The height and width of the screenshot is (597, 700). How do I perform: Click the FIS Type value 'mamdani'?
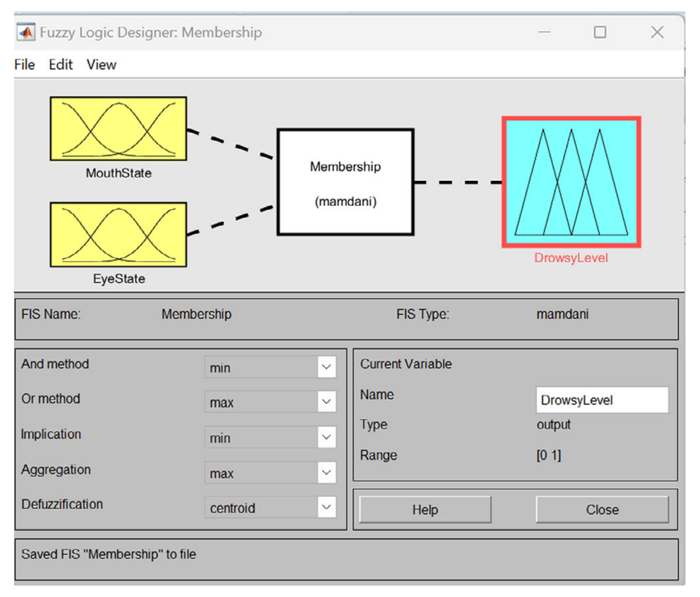coord(563,314)
